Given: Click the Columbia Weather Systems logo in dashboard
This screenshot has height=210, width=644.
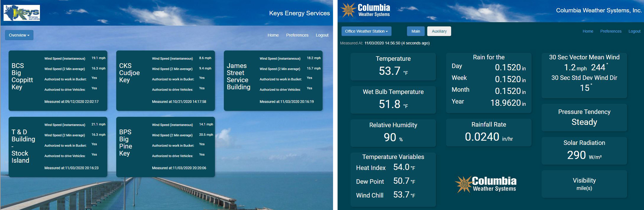Looking at the screenshot, I should click(486, 184).
